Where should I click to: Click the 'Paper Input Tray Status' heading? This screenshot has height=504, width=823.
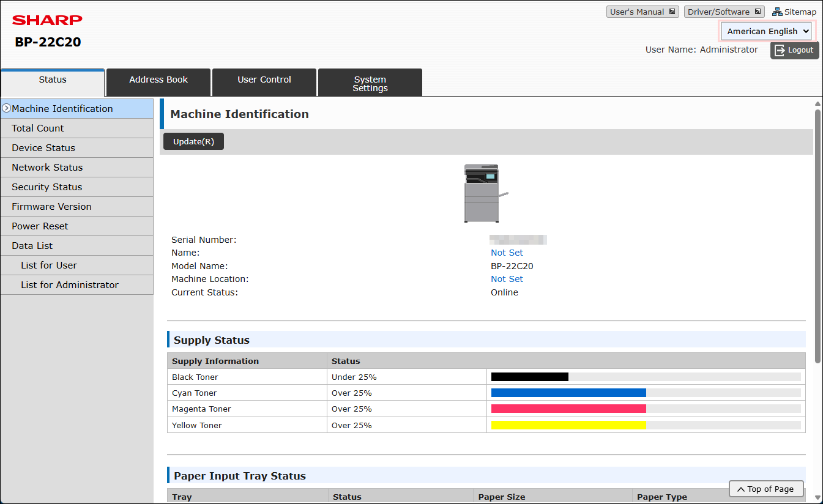pyautogui.click(x=240, y=476)
